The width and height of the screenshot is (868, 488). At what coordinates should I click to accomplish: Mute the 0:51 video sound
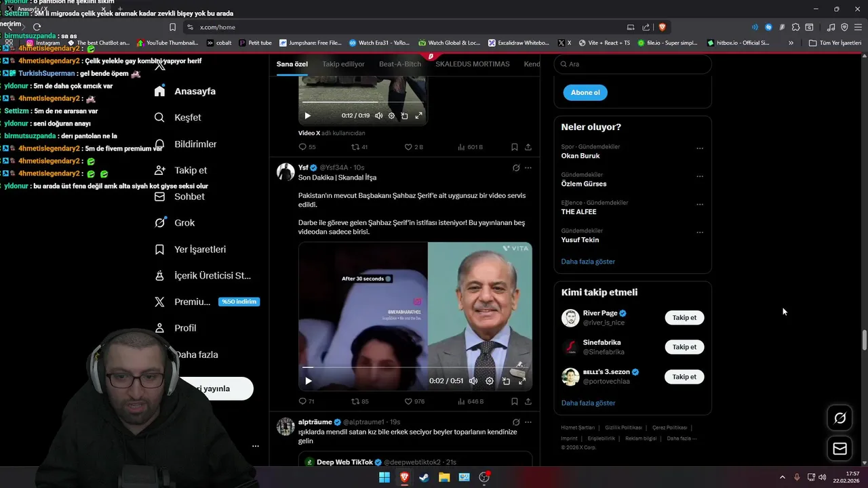coord(474,381)
